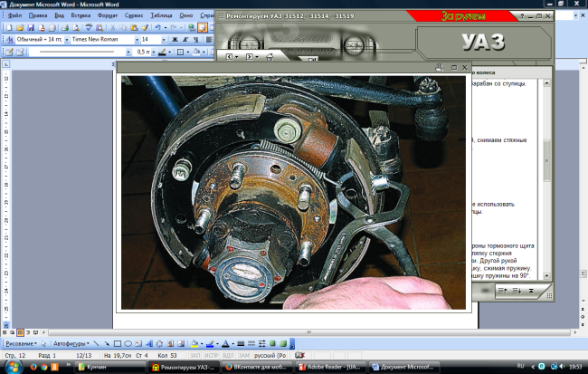Select the Arrow drawing tool
Viewport: 588px width, 374px height.
coord(107,343)
